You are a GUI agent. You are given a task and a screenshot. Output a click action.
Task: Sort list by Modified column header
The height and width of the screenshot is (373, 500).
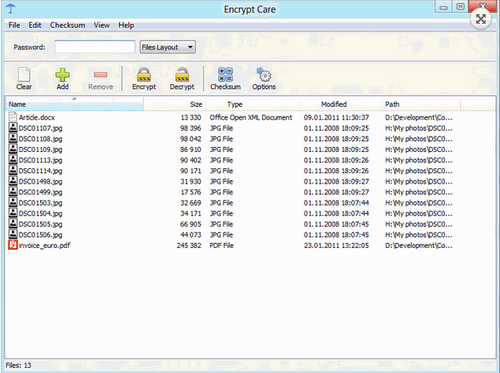pyautogui.click(x=341, y=104)
